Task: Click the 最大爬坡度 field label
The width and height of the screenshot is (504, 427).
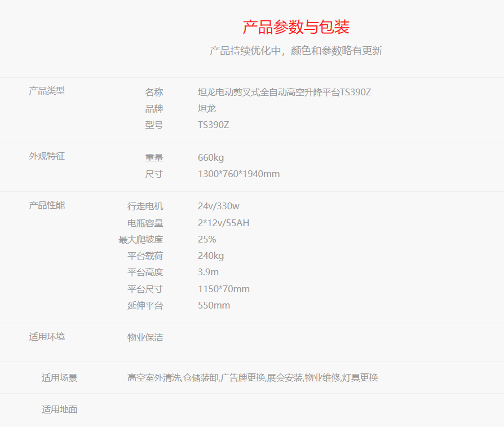Action: click(141, 240)
